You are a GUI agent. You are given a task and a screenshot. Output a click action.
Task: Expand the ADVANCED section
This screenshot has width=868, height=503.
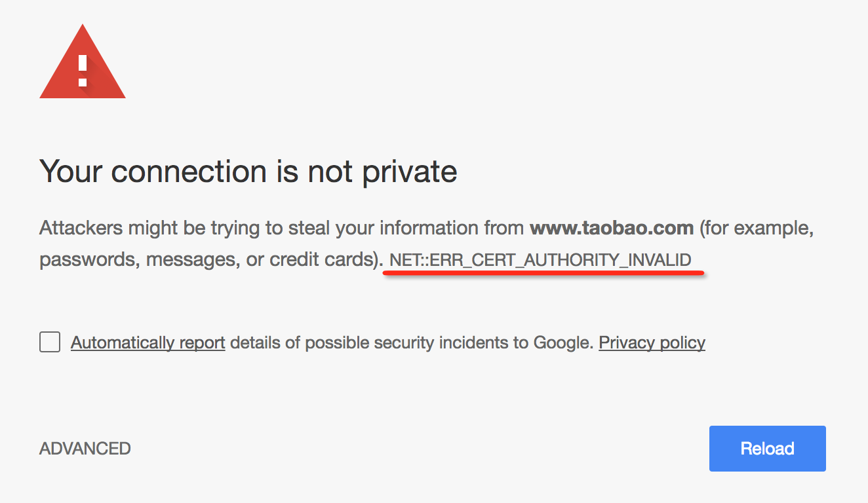(x=85, y=449)
